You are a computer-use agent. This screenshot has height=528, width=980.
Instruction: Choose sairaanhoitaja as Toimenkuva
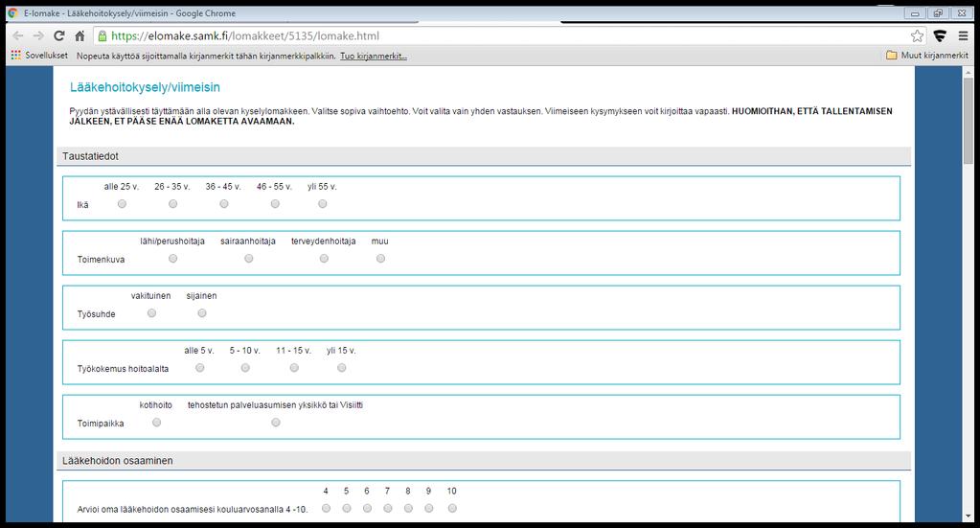tap(249, 258)
